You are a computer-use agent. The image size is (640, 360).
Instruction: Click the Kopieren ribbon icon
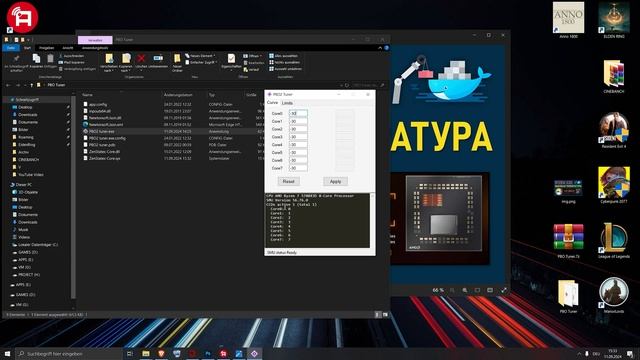(36, 61)
